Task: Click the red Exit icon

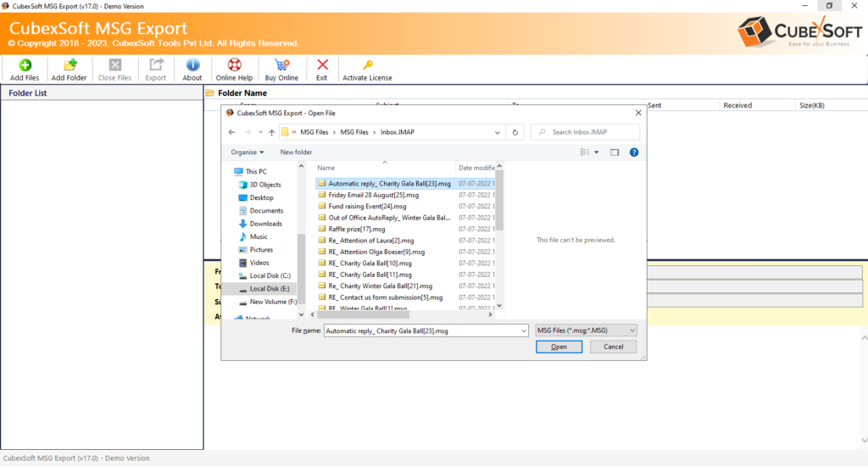Action: coord(322,64)
